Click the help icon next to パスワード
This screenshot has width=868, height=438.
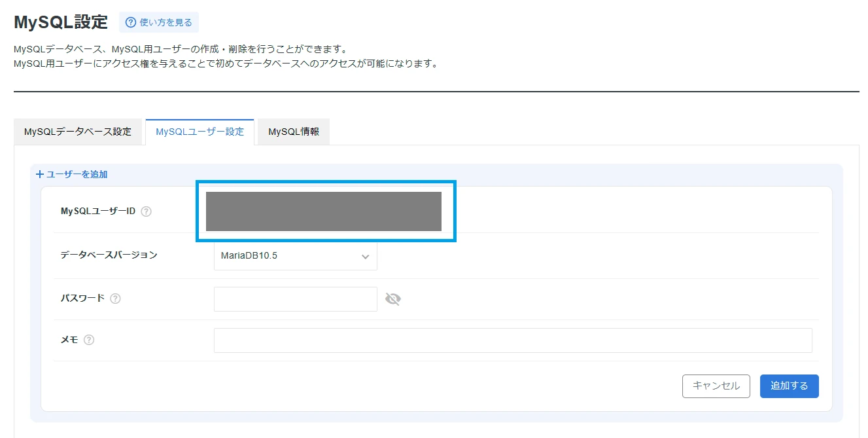[x=115, y=299]
